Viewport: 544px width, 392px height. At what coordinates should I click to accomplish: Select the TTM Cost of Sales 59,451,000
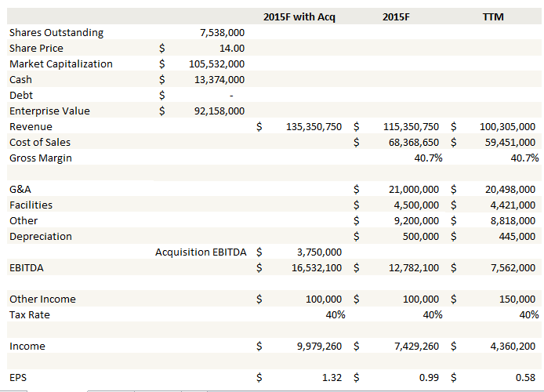pyautogui.click(x=509, y=142)
